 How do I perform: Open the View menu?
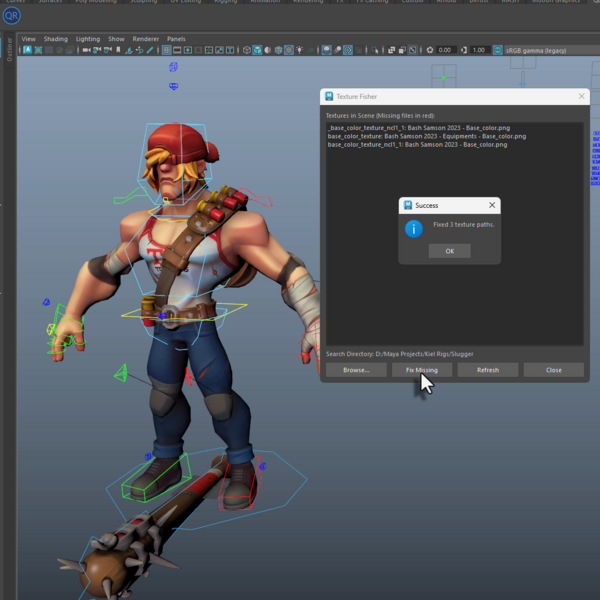pos(28,39)
